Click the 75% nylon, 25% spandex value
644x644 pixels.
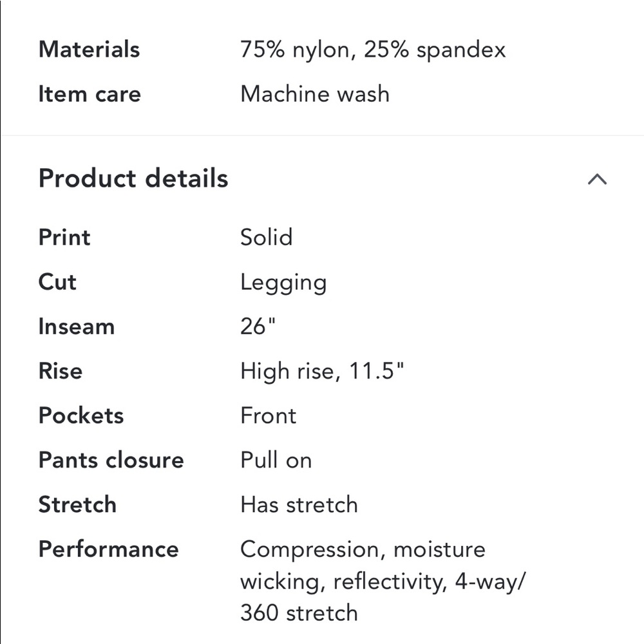click(x=374, y=49)
